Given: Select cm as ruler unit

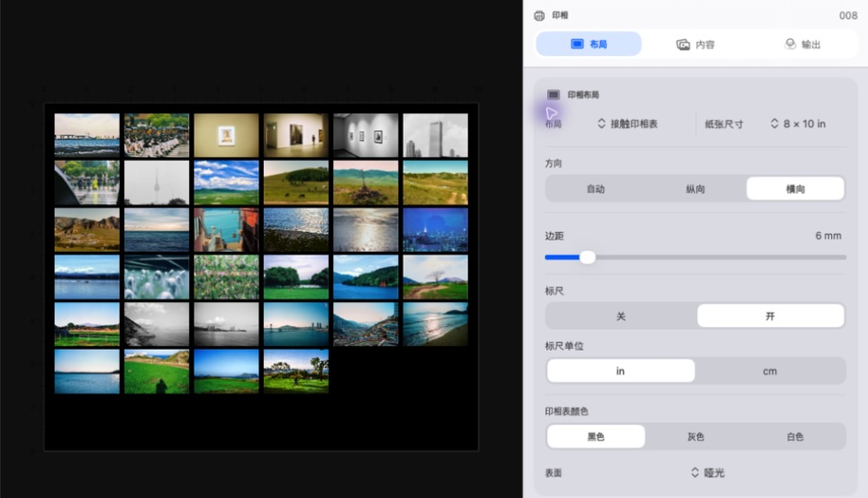Looking at the screenshot, I should click(x=770, y=372).
